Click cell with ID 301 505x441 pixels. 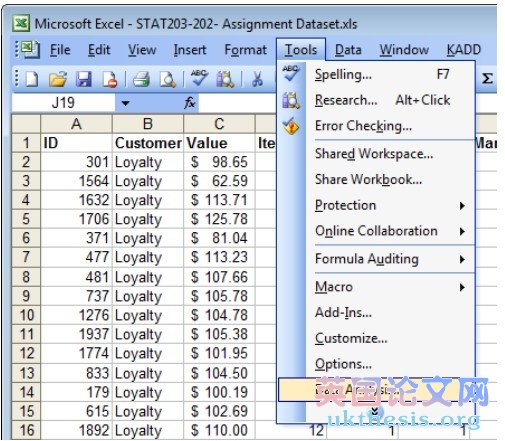(x=76, y=162)
